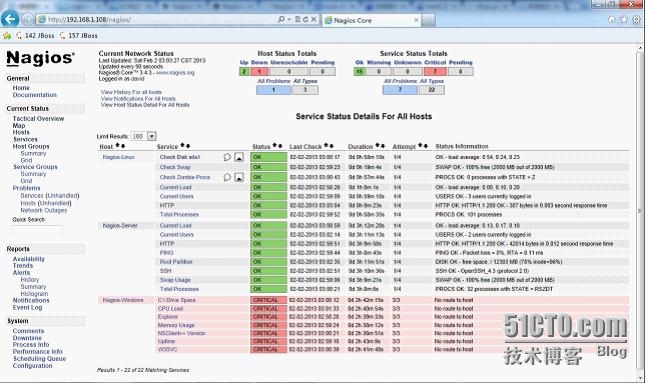Sort Host column ascending arrow
646x384 pixels.
pos(117,145)
